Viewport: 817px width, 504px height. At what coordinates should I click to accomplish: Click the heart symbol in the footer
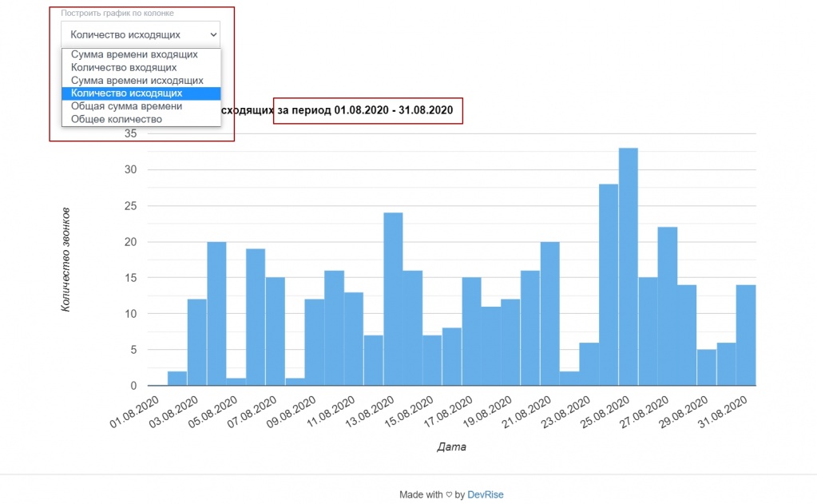click(449, 494)
